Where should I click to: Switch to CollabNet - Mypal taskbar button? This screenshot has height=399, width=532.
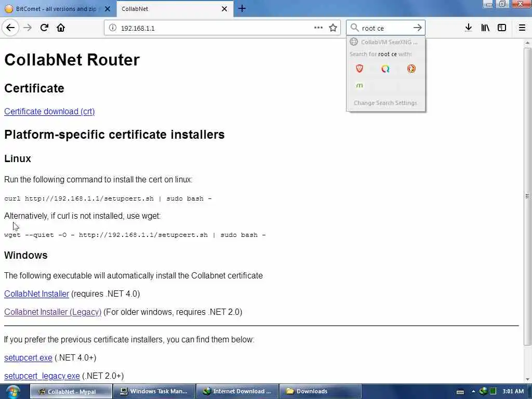pyautogui.click(x=71, y=392)
